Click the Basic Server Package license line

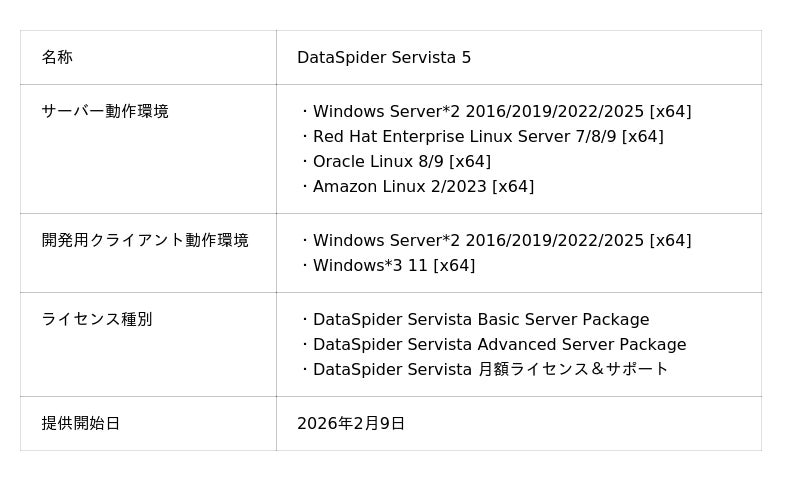click(481, 320)
